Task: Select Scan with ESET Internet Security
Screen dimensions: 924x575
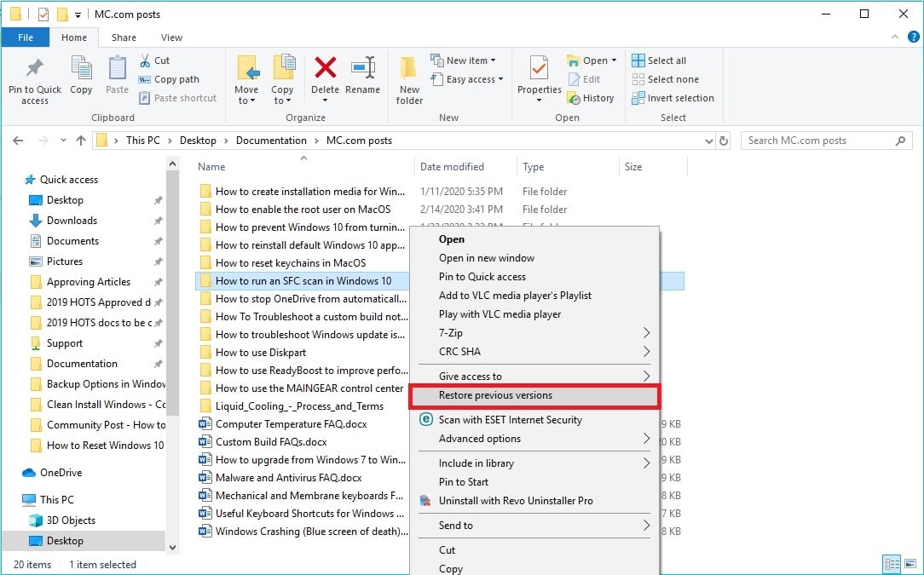Action: point(534,419)
